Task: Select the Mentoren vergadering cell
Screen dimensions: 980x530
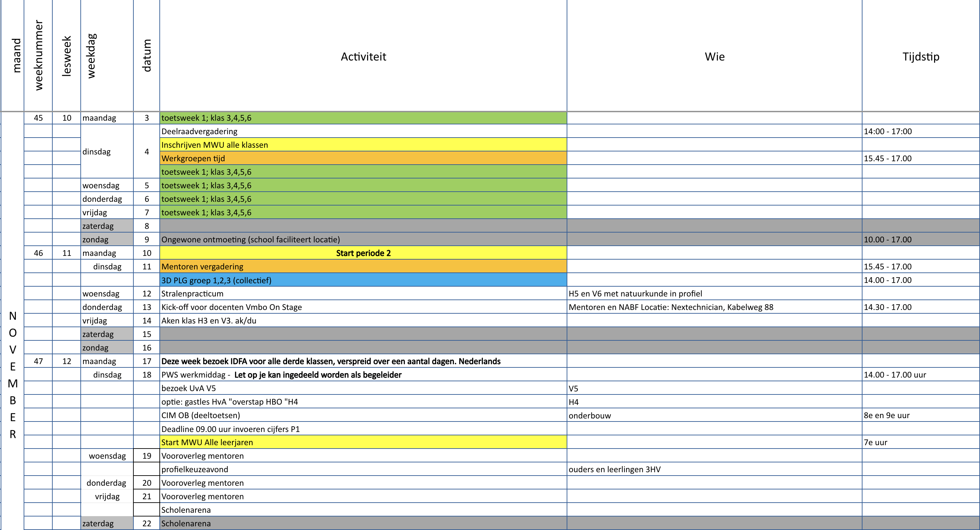Action: coord(363,266)
